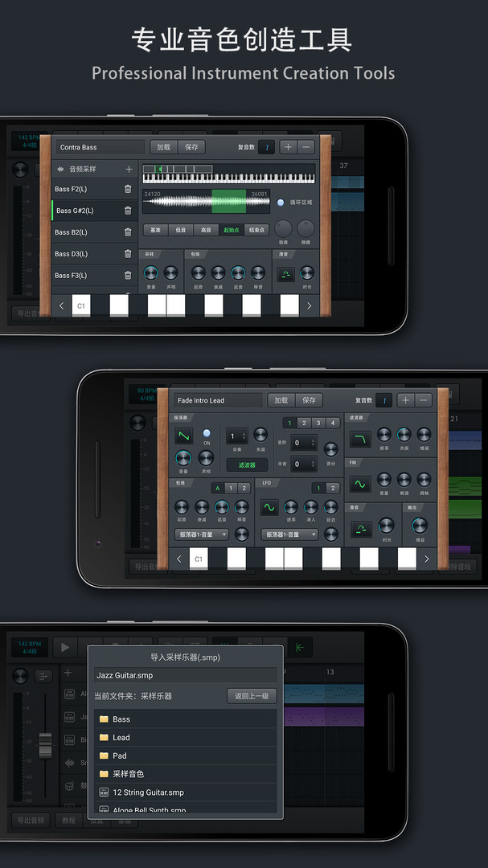Click the LFO sine waveform icon
Viewport: 488px width, 868px height.
[268, 508]
